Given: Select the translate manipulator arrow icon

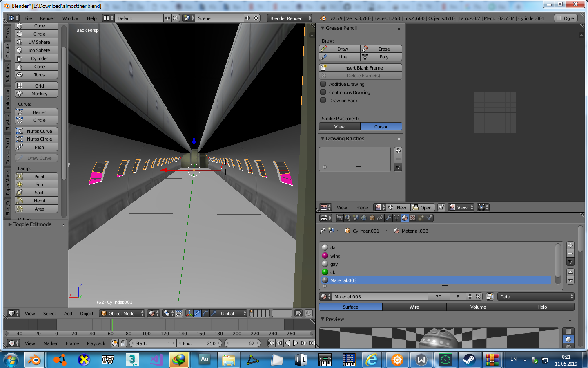Looking at the screenshot, I should (197, 314).
